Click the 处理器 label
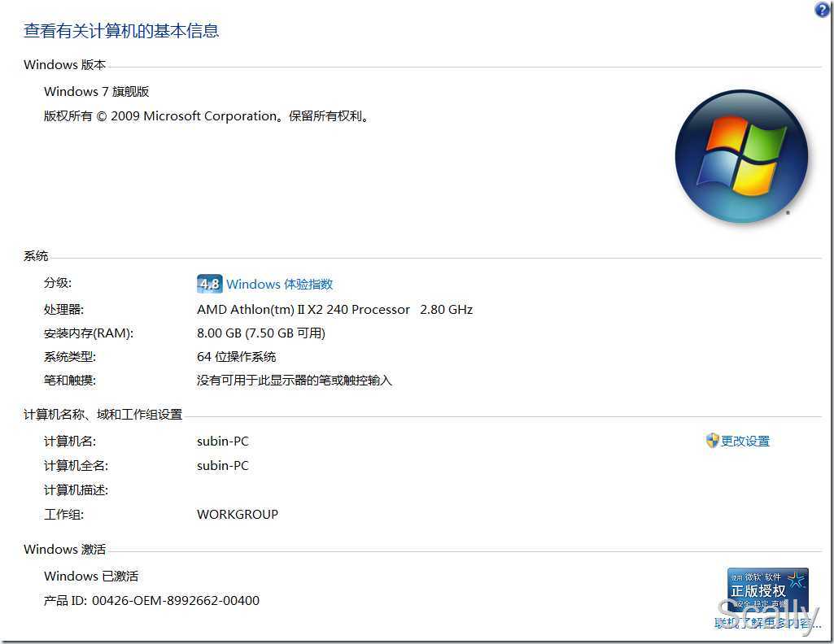This screenshot has width=834, height=644. [63, 309]
